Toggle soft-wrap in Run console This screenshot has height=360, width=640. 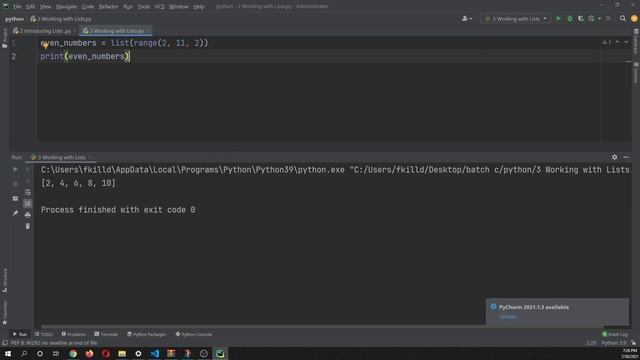28,192
